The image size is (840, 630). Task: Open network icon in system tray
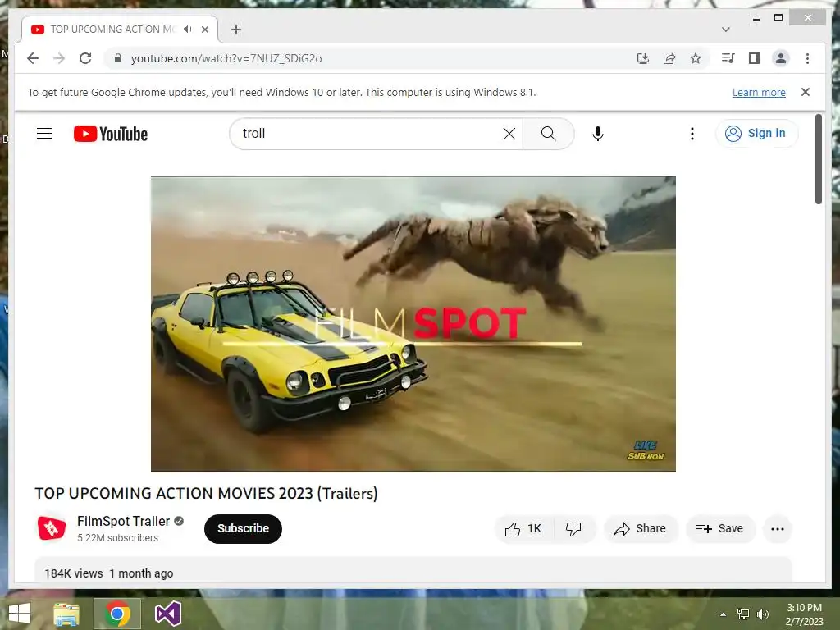click(743, 614)
